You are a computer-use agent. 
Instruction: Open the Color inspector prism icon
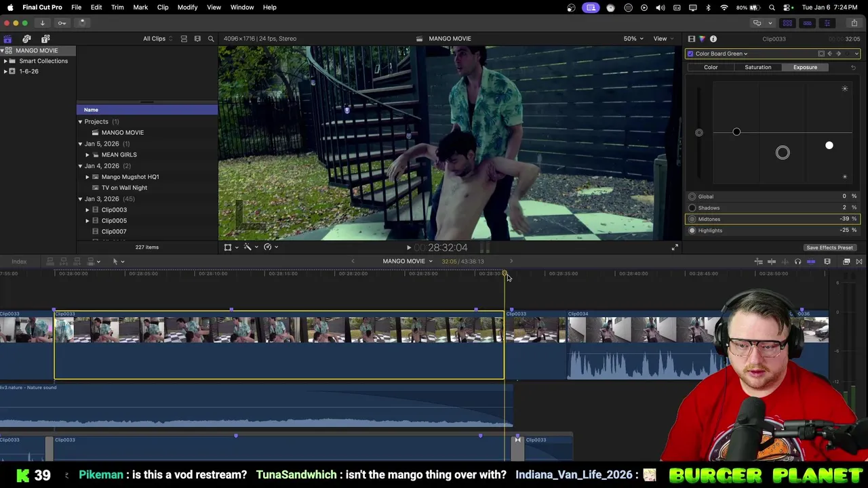[702, 39]
